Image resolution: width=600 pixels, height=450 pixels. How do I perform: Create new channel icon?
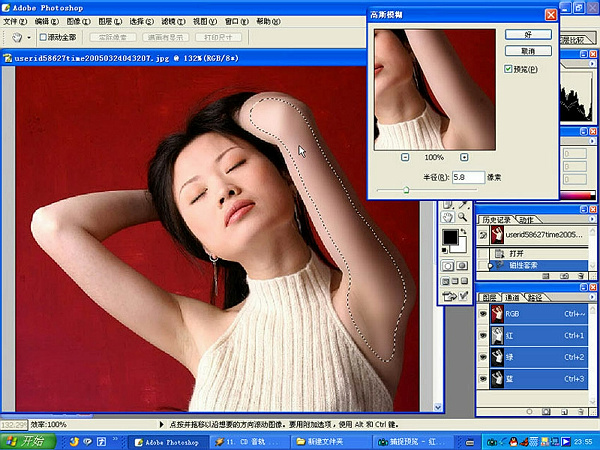[x=564, y=412]
